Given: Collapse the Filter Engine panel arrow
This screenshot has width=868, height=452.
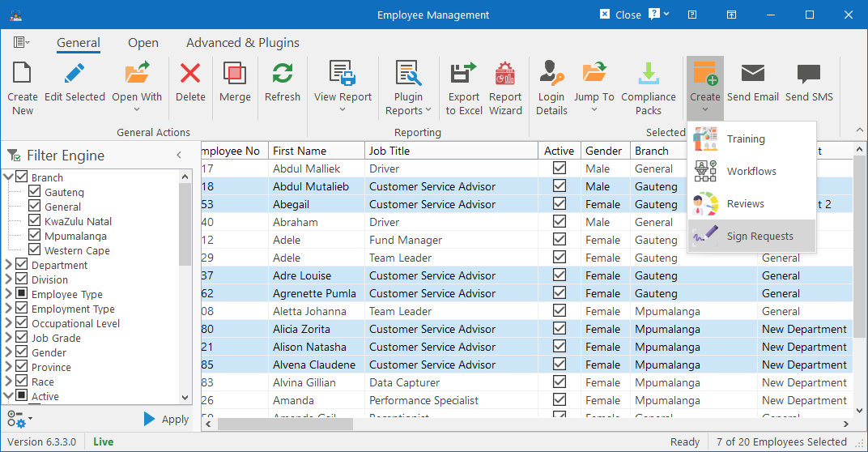Looking at the screenshot, I should coord(179,155).
